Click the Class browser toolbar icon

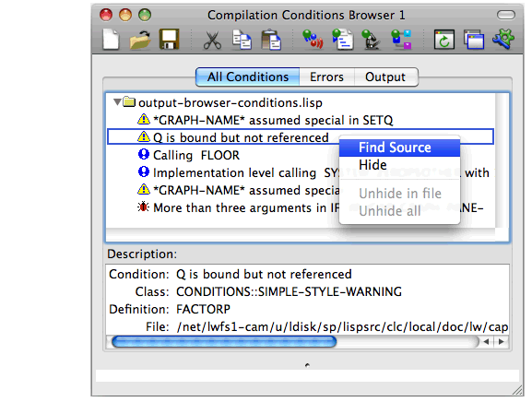(401, 40)
